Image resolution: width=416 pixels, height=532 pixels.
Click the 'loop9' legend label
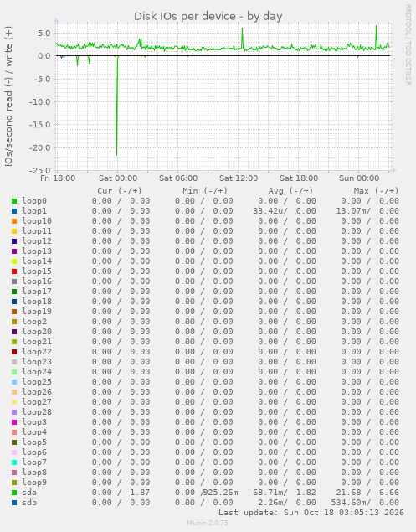34,483
